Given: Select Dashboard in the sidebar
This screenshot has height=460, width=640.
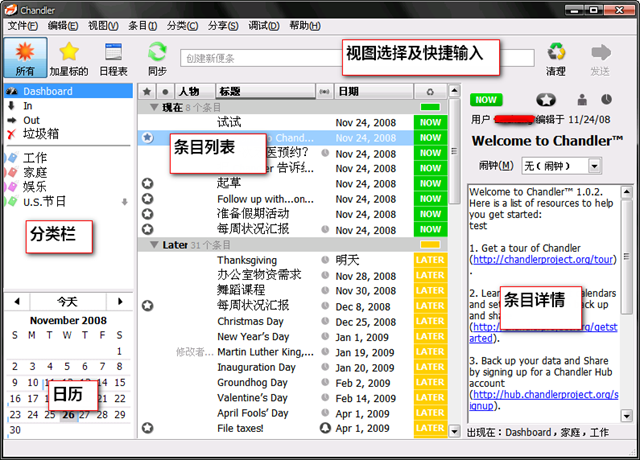Looking at the screenshot, I should tap(69, 91).
